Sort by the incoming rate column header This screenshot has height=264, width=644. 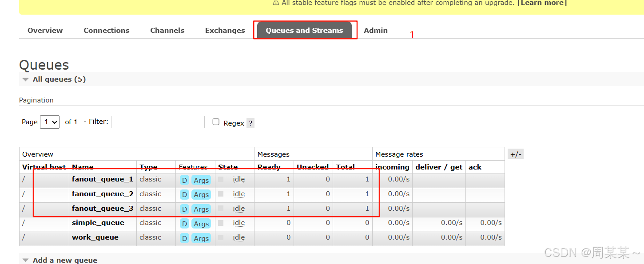(x=392, y=167)
